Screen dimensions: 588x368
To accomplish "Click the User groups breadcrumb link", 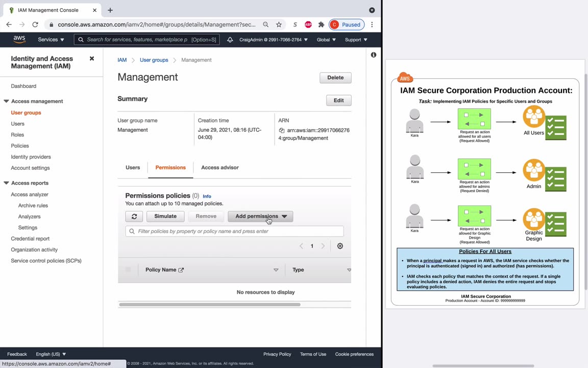I will coord(154,60).
